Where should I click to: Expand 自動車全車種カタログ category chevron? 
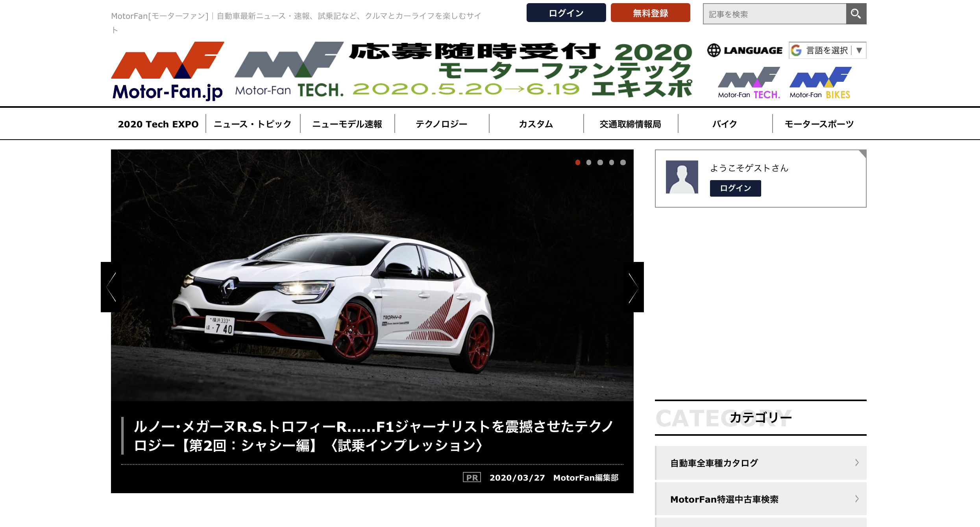(x=857, y=463)
